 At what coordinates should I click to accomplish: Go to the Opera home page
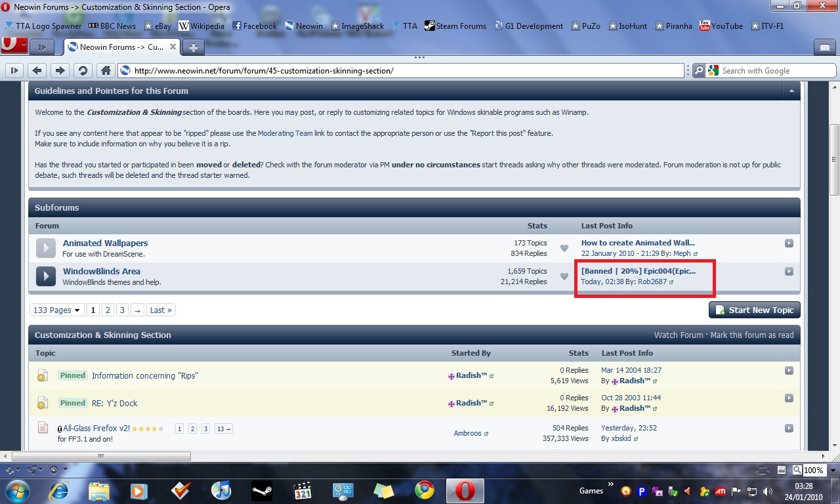104,71
